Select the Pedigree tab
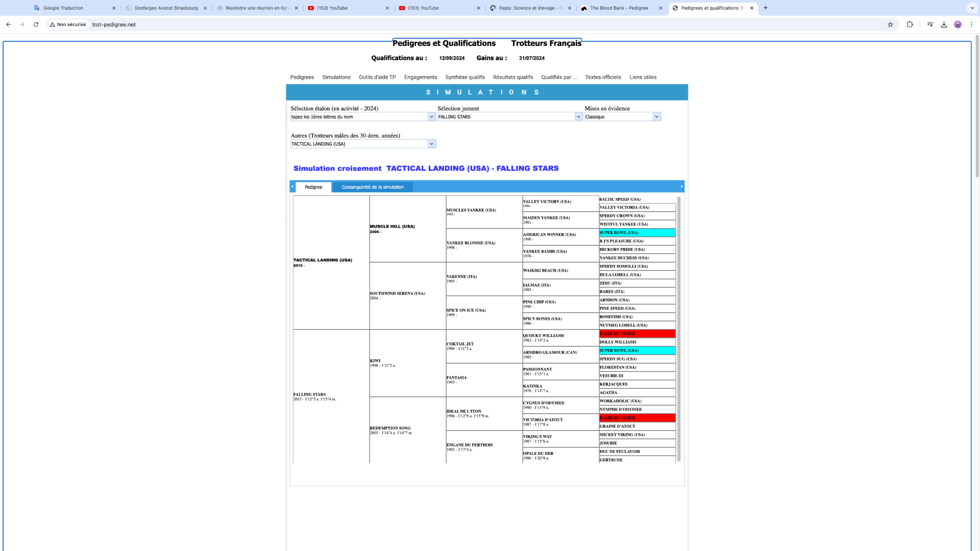The image size is (980, 551). pyautogui.click(x=313, y=187)
